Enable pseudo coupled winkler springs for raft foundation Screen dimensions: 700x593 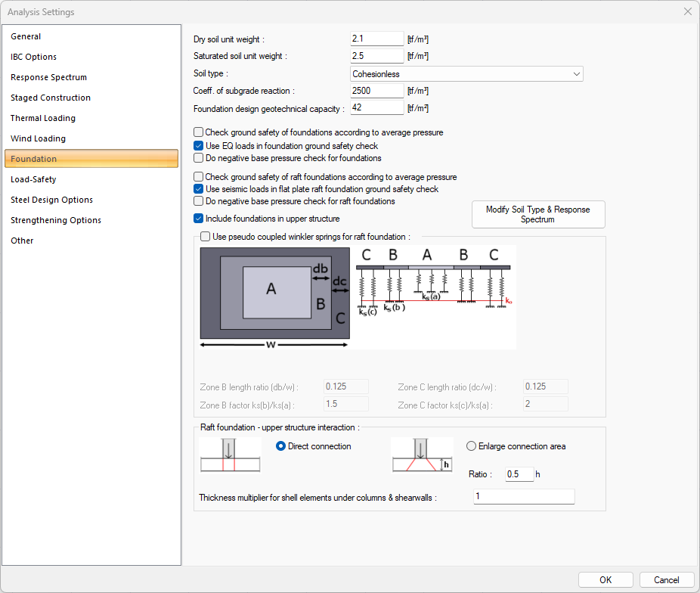(x=205, y=236)
